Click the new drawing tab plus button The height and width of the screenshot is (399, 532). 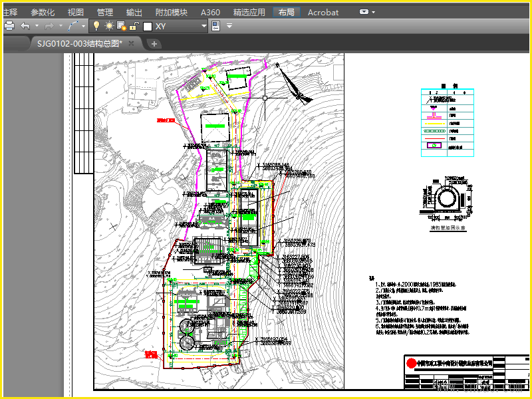[154, 44]
